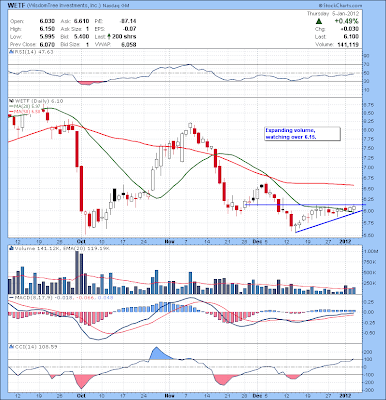Click the 'Expanding volume, watching over 6.15' note
Image resolution: width=386 pixels, height=400 pixels.
[x=302, y=134]
